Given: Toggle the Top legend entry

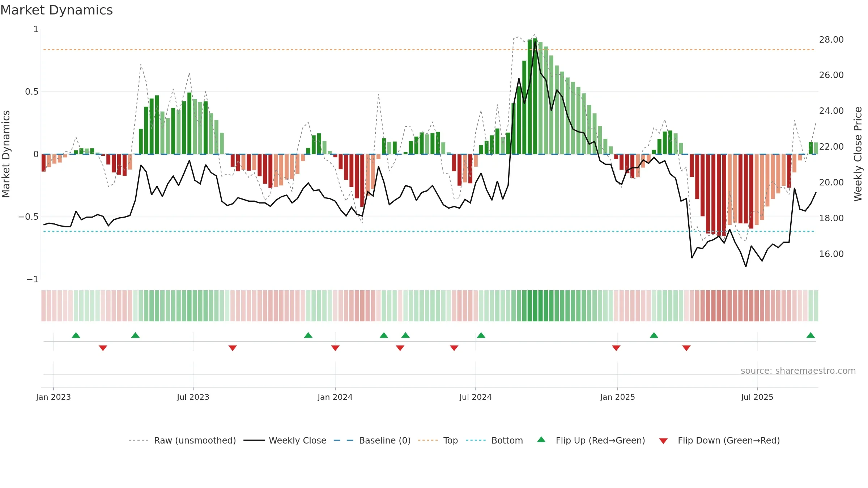Looking at the screenshot, I should coord(438,440).
